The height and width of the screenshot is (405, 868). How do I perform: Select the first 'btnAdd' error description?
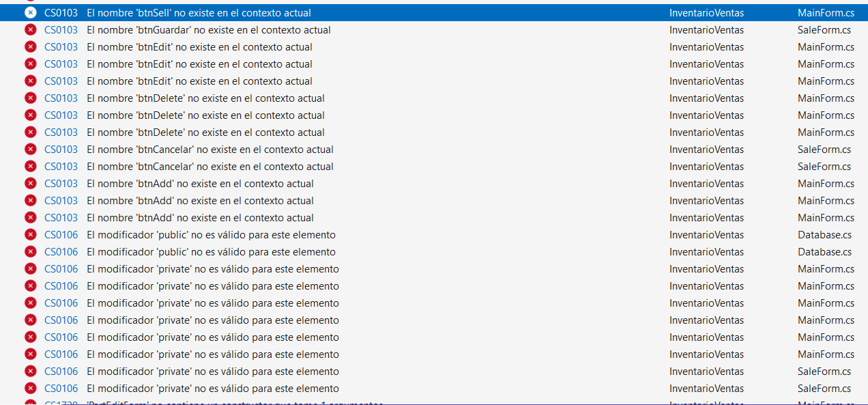pyautogui.click(x=200, y=184)
